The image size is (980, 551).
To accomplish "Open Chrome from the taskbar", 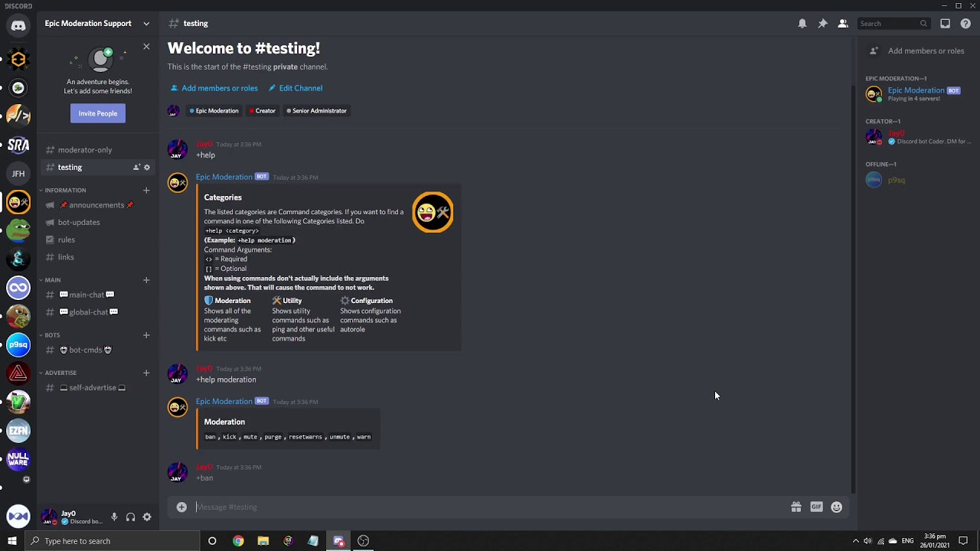I will [x=238, y=541].
